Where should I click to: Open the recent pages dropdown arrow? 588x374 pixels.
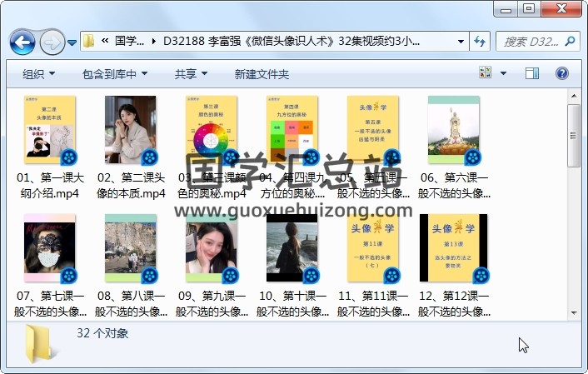[72, 42]
